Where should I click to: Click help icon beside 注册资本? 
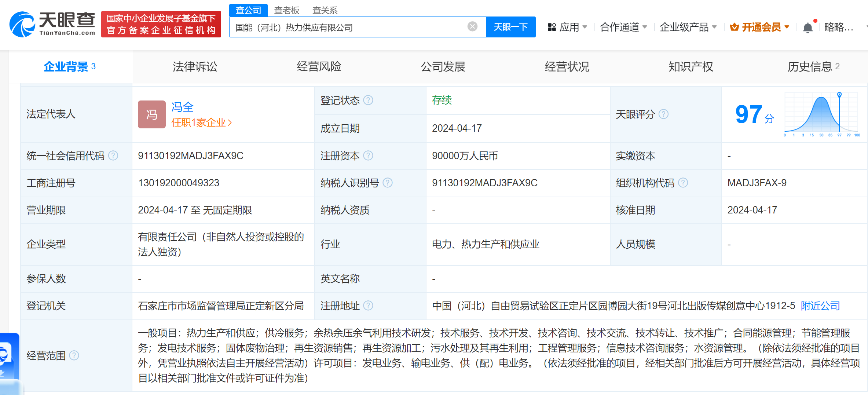coord(368,156)
